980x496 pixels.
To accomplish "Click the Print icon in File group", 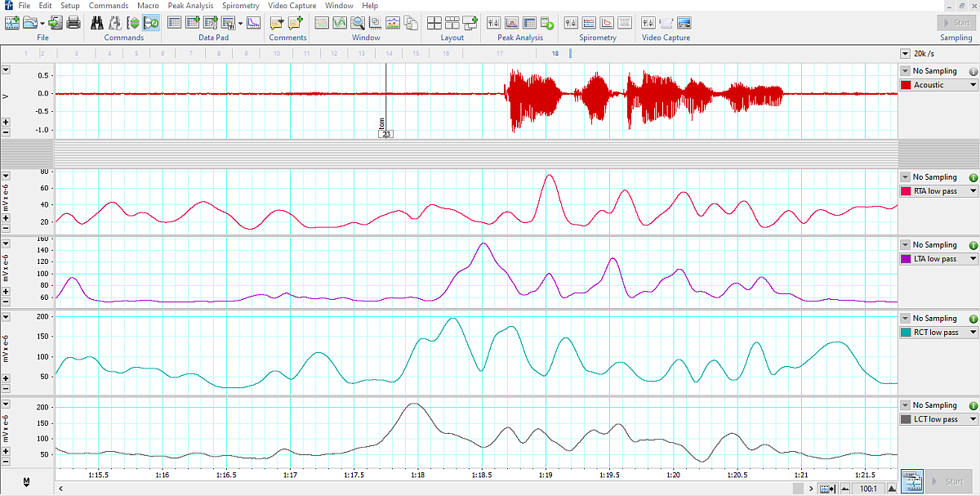I will 73,23.
